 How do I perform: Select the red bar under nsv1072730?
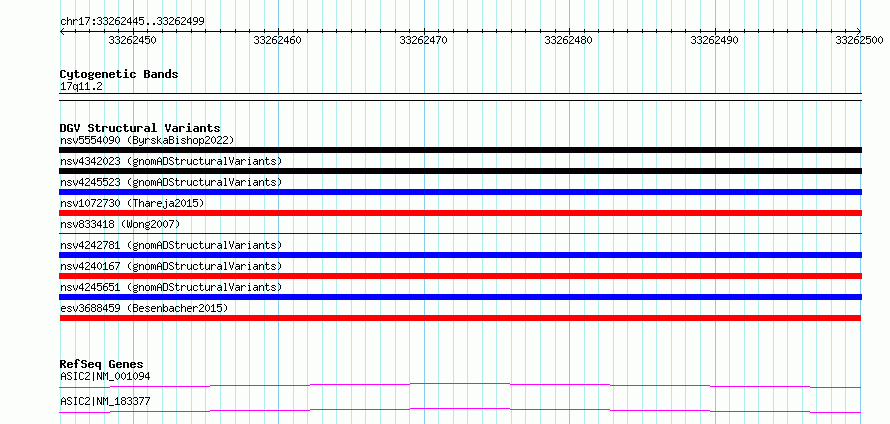tap(460, 213)
